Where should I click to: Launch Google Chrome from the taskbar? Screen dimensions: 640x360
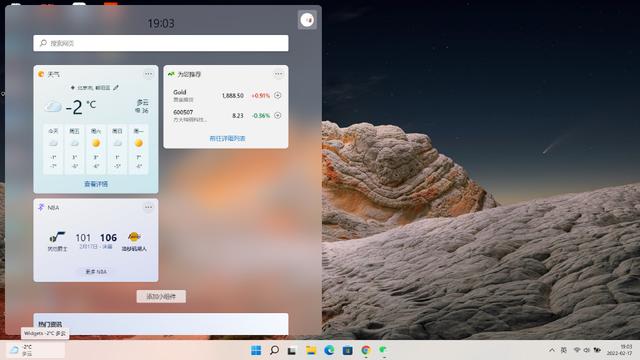pos(366,350)
